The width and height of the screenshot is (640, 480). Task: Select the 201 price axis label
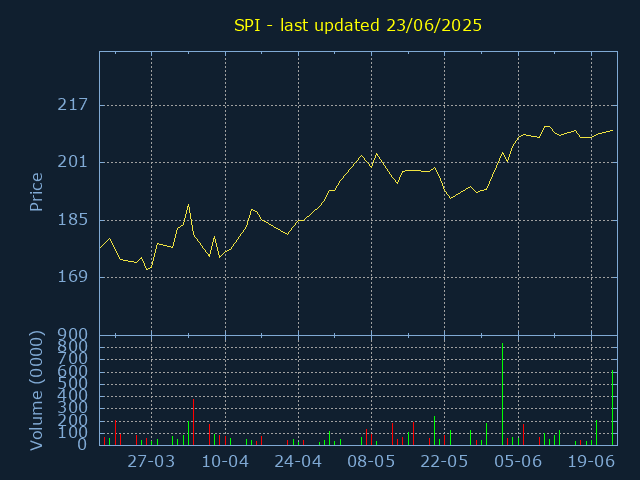coord(73,162)
